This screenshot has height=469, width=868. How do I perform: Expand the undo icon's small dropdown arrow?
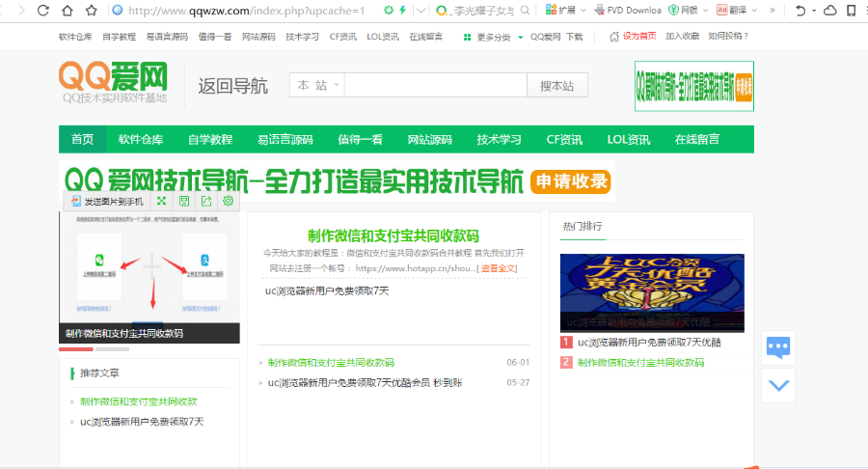click(814, 11)
